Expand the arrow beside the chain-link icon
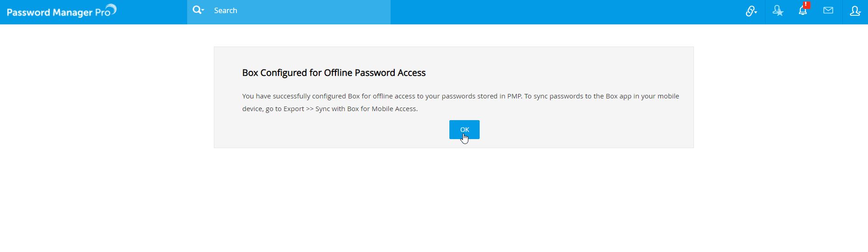 point(756,13)
